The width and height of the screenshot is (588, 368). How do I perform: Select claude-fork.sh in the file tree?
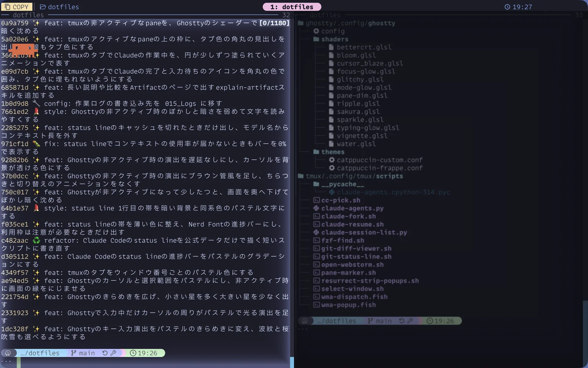coord(348,216)
